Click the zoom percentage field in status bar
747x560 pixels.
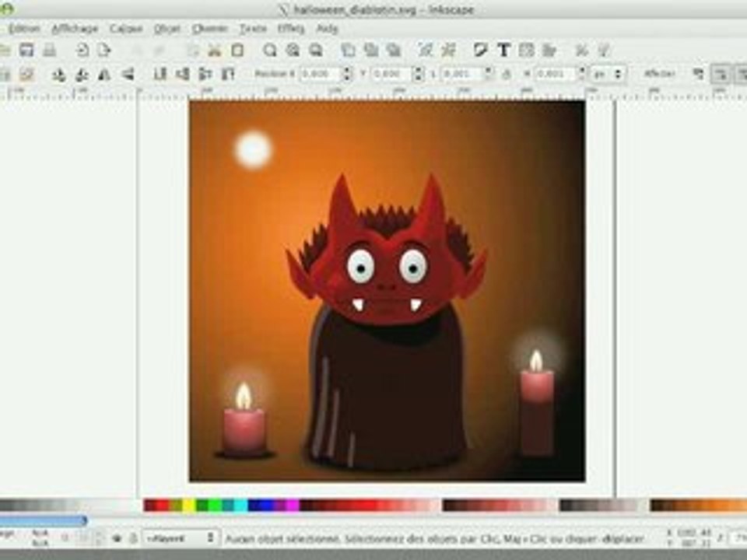(x=738, y=538)
